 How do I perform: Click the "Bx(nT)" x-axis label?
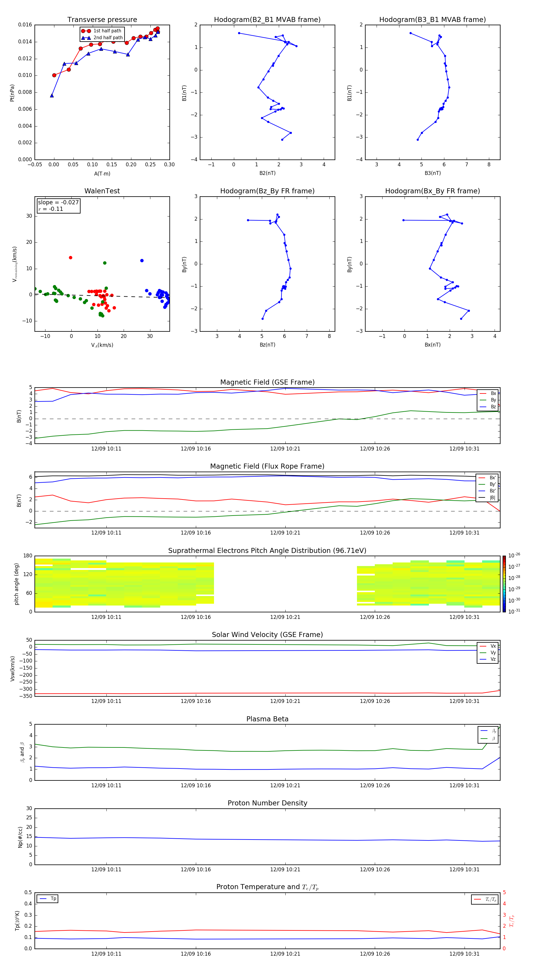pos(432,345)
